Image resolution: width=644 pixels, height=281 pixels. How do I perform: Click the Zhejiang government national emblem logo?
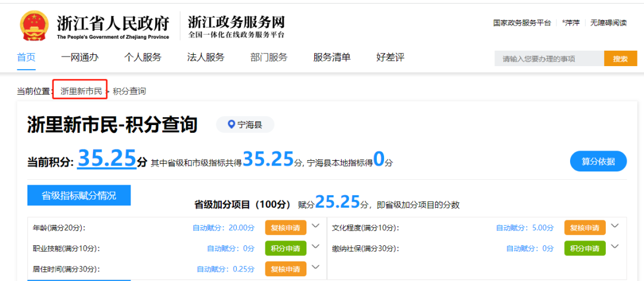click(x=34, y=26)
